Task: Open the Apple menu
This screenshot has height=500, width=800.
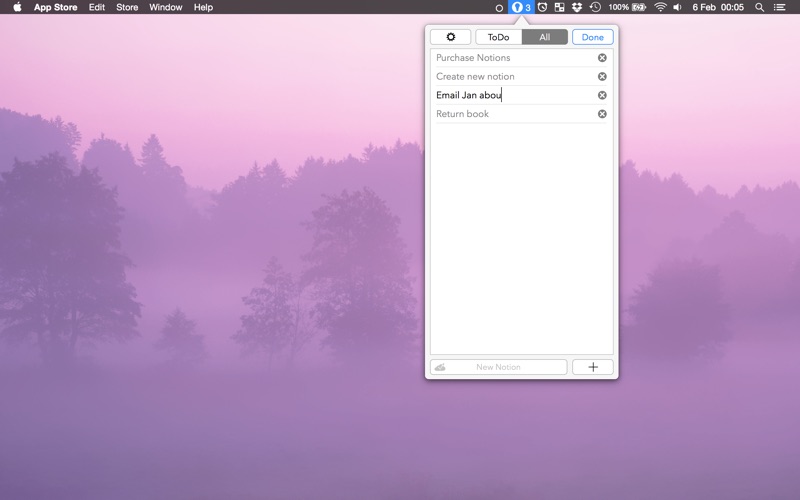Action: pyautogui.click(x=17, y=7)
